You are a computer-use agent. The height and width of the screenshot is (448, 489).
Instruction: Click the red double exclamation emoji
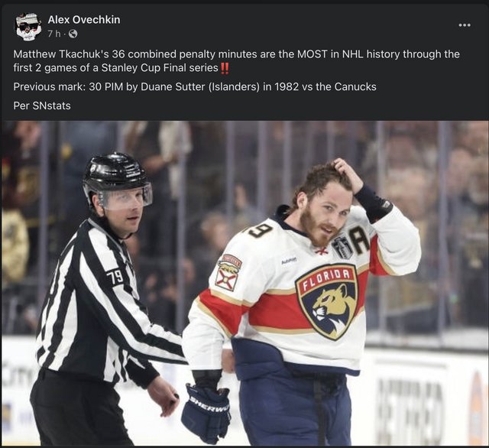[x=225, y=68]
